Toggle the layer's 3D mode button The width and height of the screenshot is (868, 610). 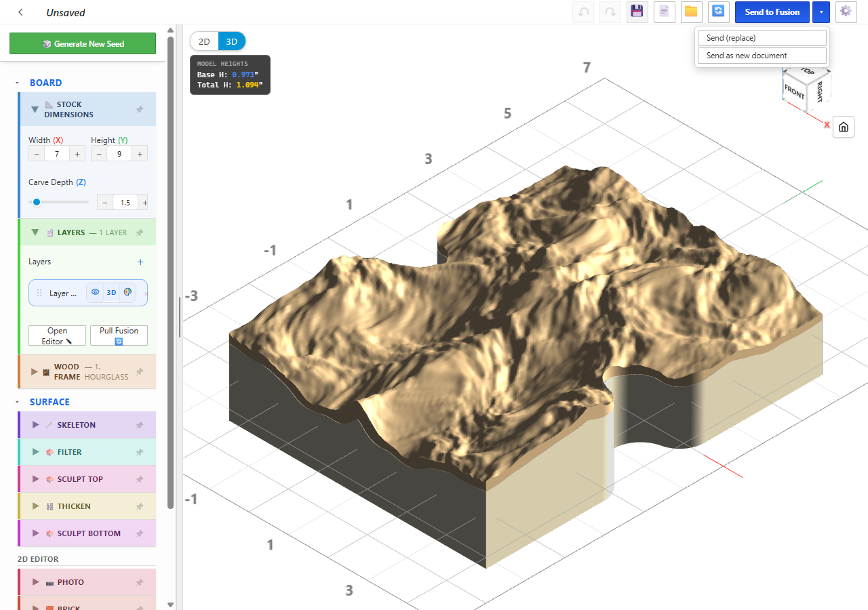[111, 293]
